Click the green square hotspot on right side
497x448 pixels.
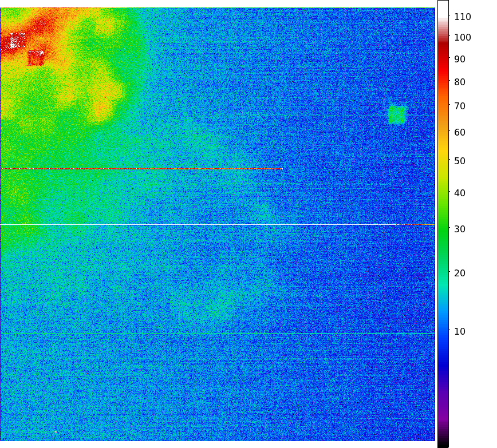tap(397, 115)
